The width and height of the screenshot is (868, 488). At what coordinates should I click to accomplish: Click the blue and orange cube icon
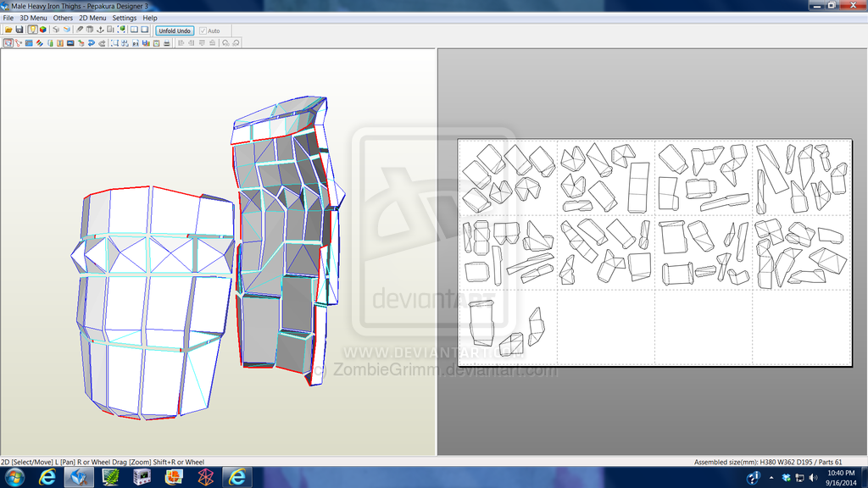pyautogui.click(x=67, y=30)
